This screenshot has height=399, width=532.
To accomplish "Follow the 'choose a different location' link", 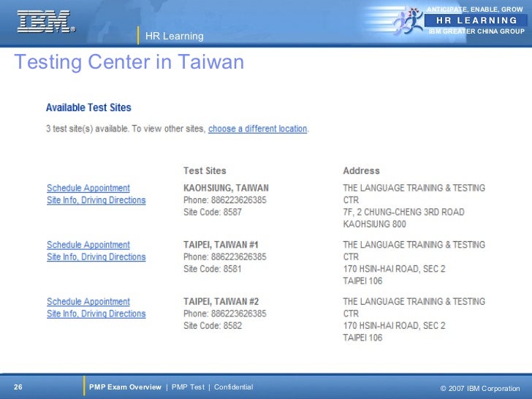I will coord(257,129).
